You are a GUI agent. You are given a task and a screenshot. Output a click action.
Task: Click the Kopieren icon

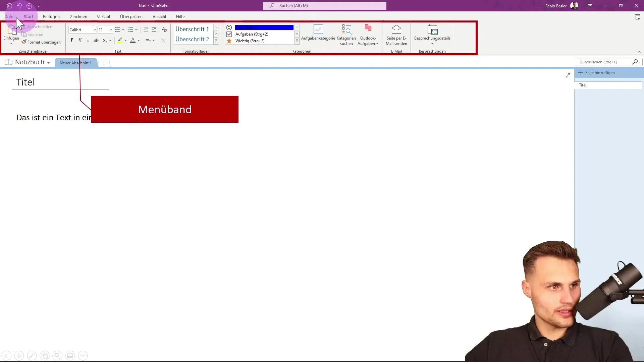point(24,35)
